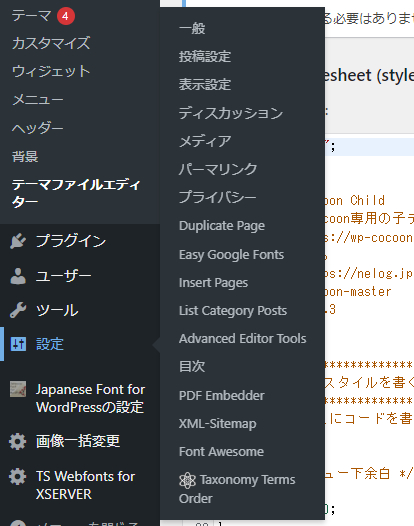Open TS Webfonts for XSERVER
The image size is (414, 526).
pyautogui.click(x=86, y=485)
